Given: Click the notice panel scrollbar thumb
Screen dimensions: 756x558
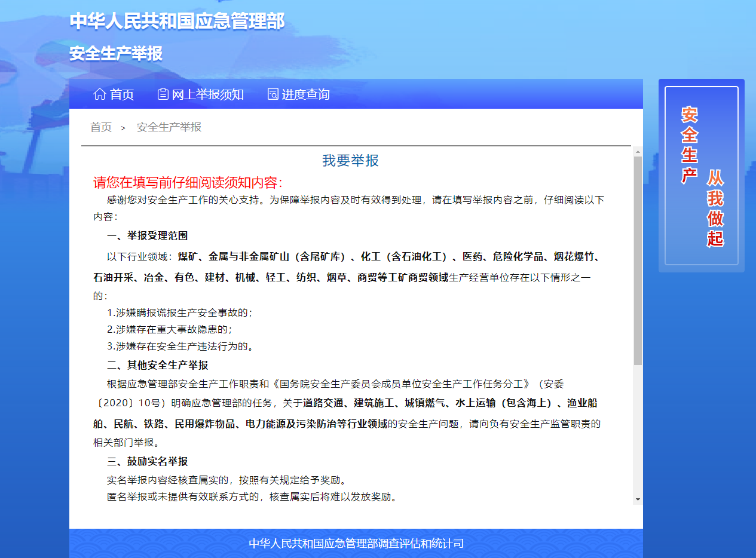Looking at the screenshot, I should point(638,260).
